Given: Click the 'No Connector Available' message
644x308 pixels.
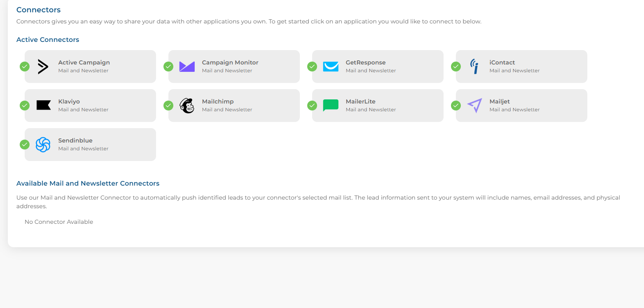Looking at the screenshot, I should coord(59,222).
